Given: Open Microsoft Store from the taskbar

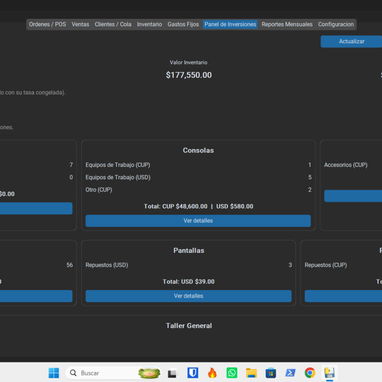Looking at the screenshot, I should (x=271, y=373).
